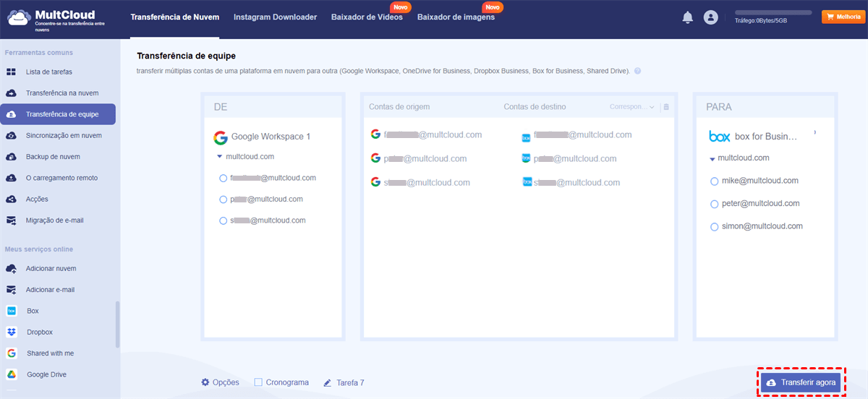Click Contas de destino column header
Viewport: 868px width, 399px height.
click(535, 107)
